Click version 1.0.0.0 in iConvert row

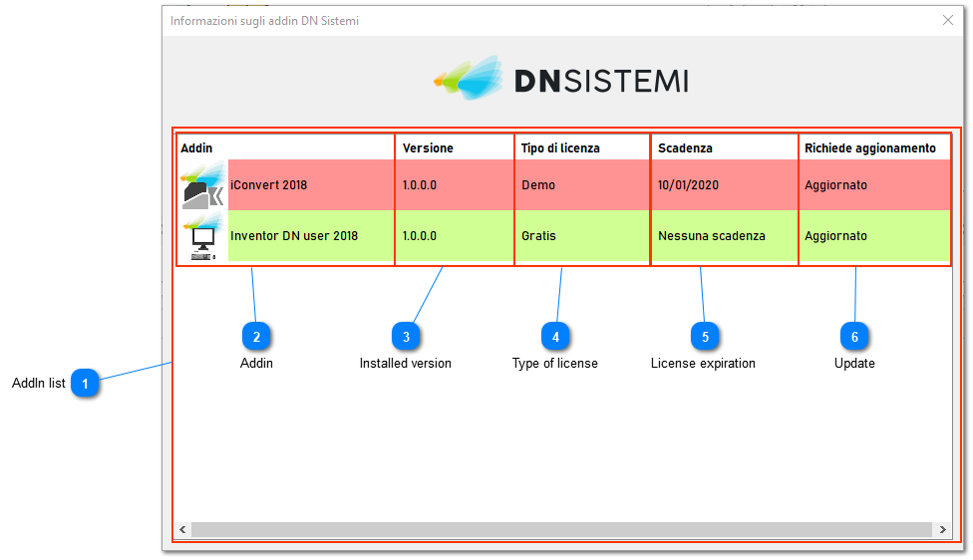click(x=420, y=184)
